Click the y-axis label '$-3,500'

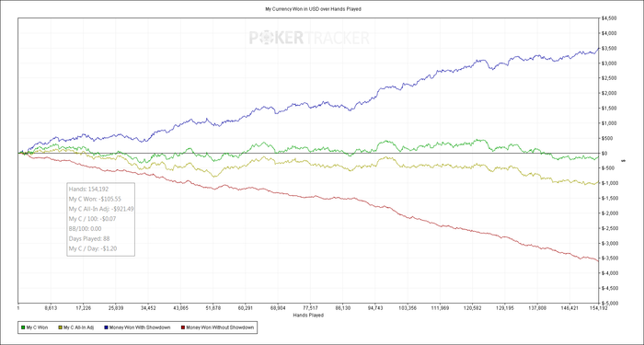click(609, 259)
